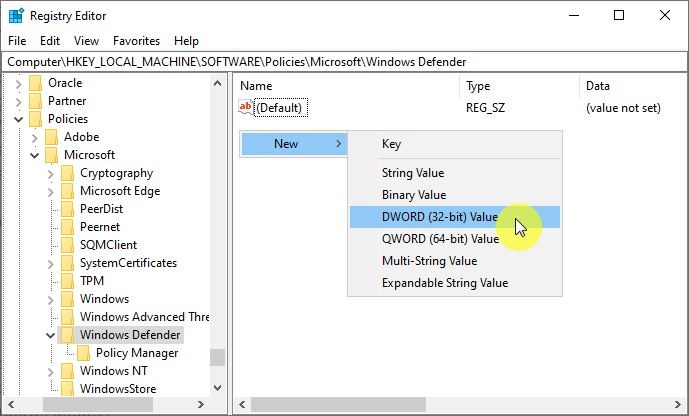The image size is (689, 416).
Task: Click the Adobe folder icon
Action: 51,137
